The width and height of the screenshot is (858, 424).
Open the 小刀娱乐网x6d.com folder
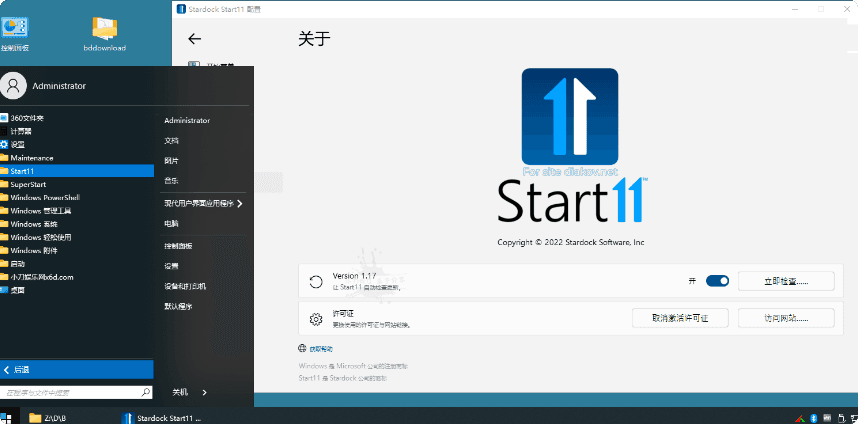click(x=77, y=277)
